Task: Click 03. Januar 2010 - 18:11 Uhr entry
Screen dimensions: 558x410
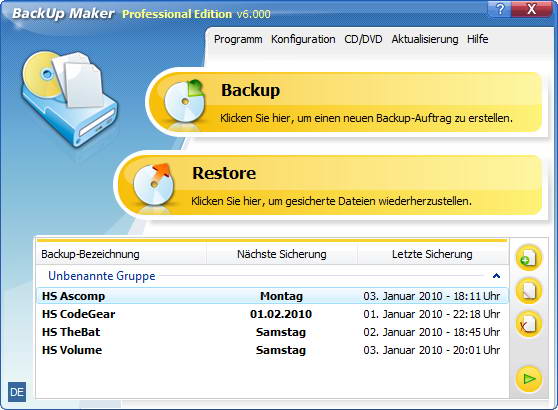Action: (432, 296)
